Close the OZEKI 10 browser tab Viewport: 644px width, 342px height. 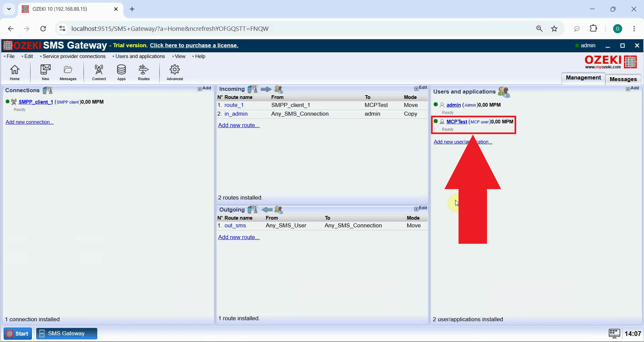(x=116, y=9)
